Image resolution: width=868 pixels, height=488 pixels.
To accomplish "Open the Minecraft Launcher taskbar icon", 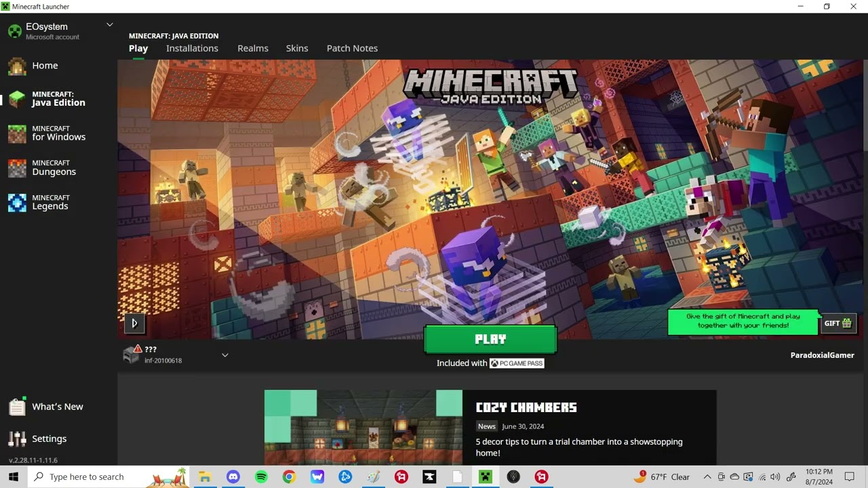I will coord(485,476).
